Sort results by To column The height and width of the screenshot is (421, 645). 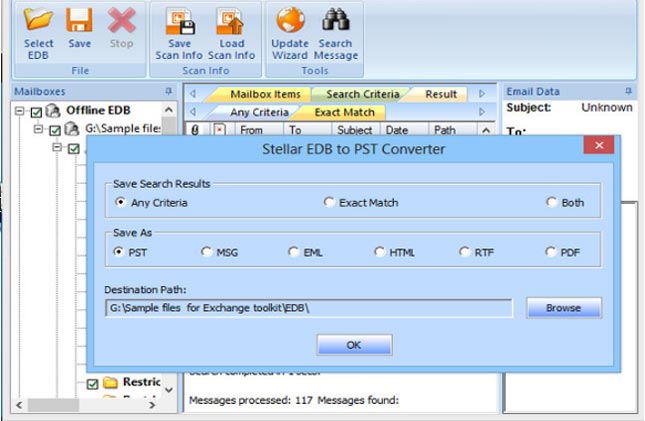tap(307, 130)
